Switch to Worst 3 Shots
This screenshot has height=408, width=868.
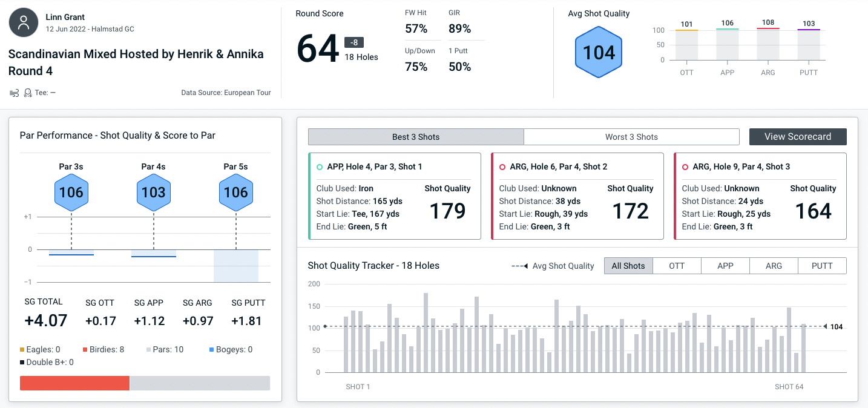pyautogui.click(x=631, y=137)
